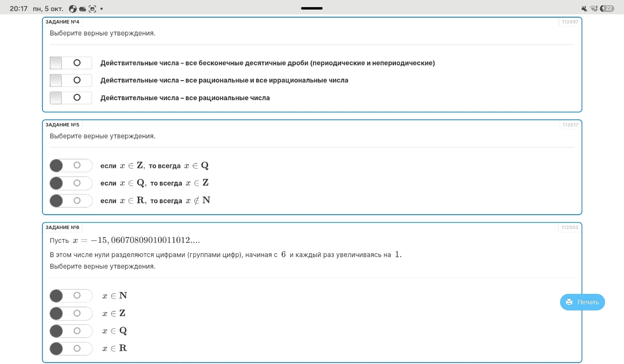Tap the battery indicator showing 22
Screen dimensions: 624x364
607,9
